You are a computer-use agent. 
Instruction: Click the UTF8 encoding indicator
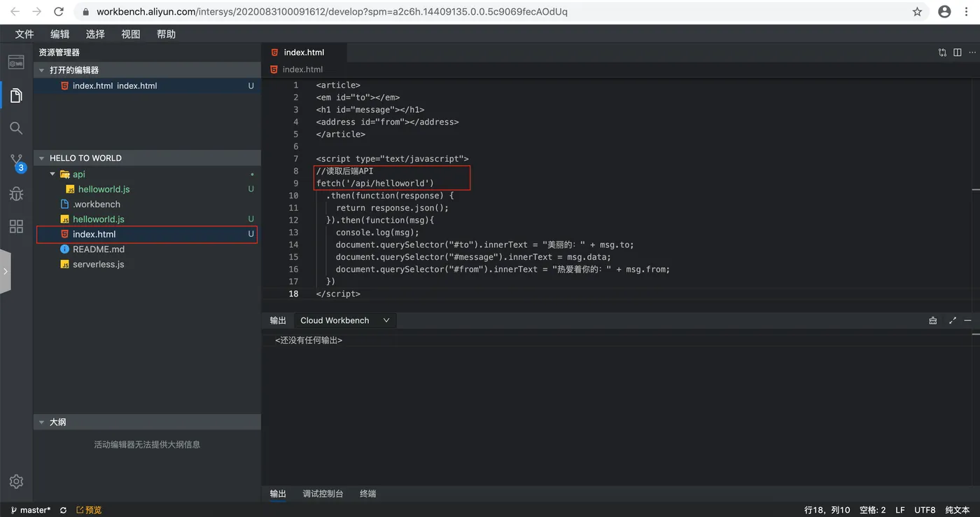pyautogui.click(x=925, y=510)
